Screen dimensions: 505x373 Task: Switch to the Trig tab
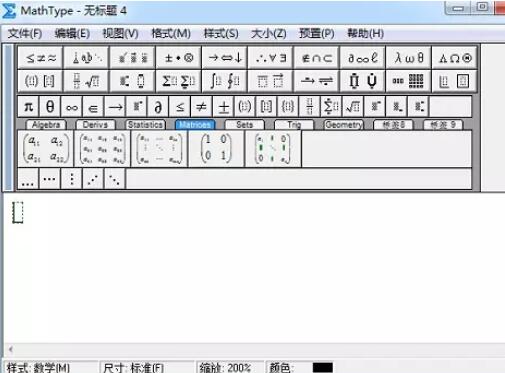294,125
